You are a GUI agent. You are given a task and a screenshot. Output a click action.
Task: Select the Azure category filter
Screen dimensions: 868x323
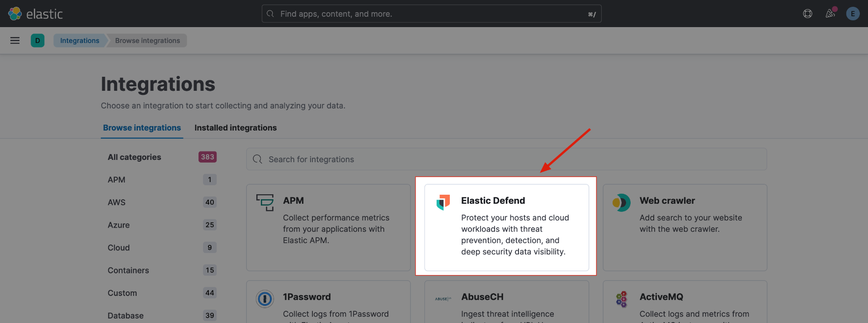tap(118, 225)
